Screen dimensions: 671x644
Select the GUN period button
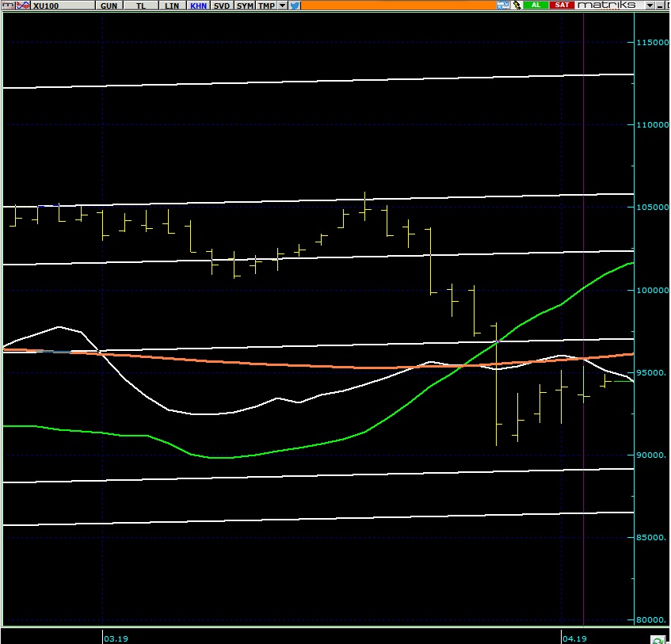click(109, 6)
